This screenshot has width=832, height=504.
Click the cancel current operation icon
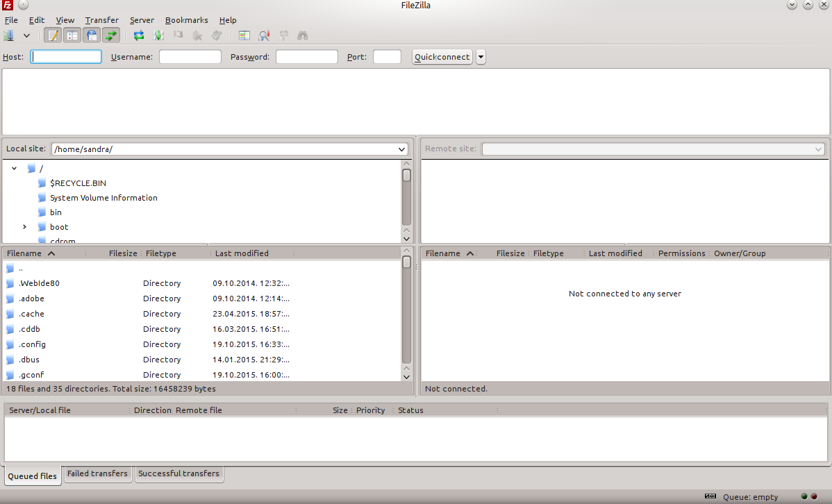pos(178,35)
